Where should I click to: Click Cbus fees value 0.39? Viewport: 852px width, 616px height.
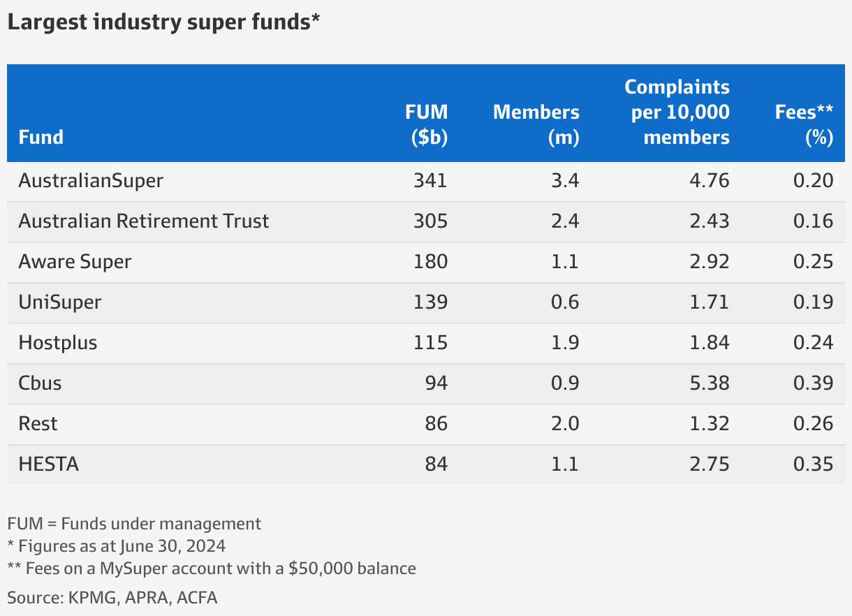point(813,383)
